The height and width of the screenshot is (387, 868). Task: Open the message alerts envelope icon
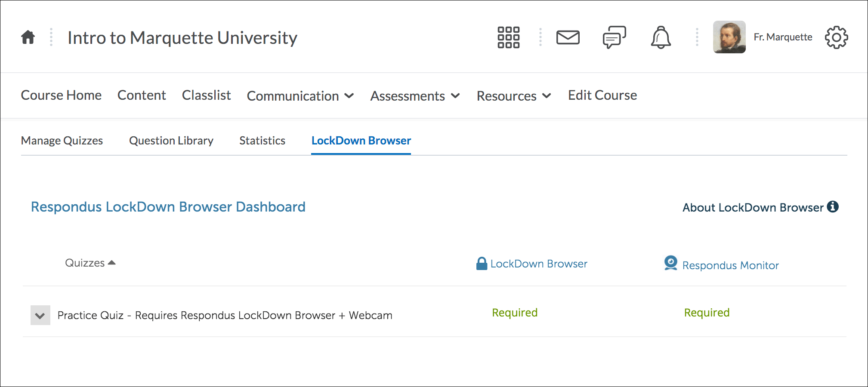[x=568, y=37]
